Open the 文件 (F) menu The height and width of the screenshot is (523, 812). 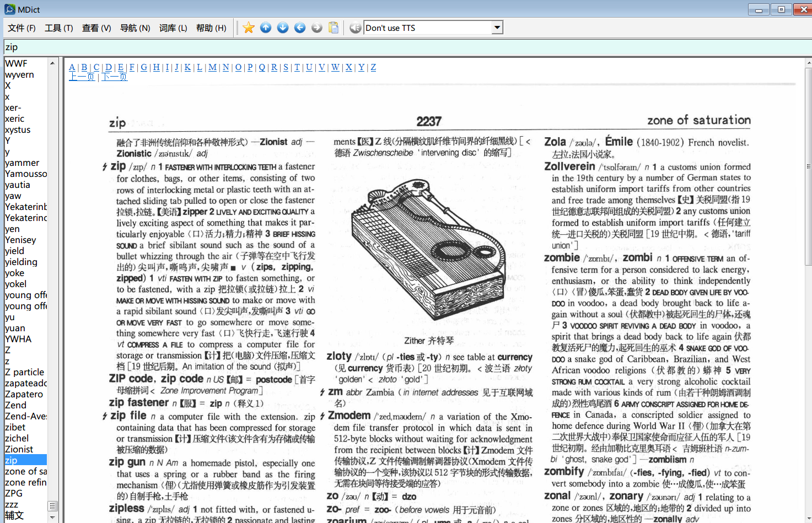tap(21, 28)
